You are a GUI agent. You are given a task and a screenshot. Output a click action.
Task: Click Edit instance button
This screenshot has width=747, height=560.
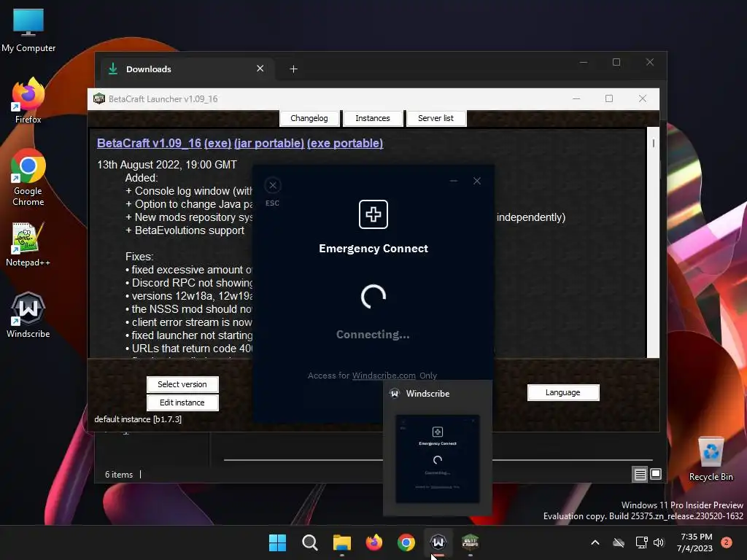[x=182, y=402]
